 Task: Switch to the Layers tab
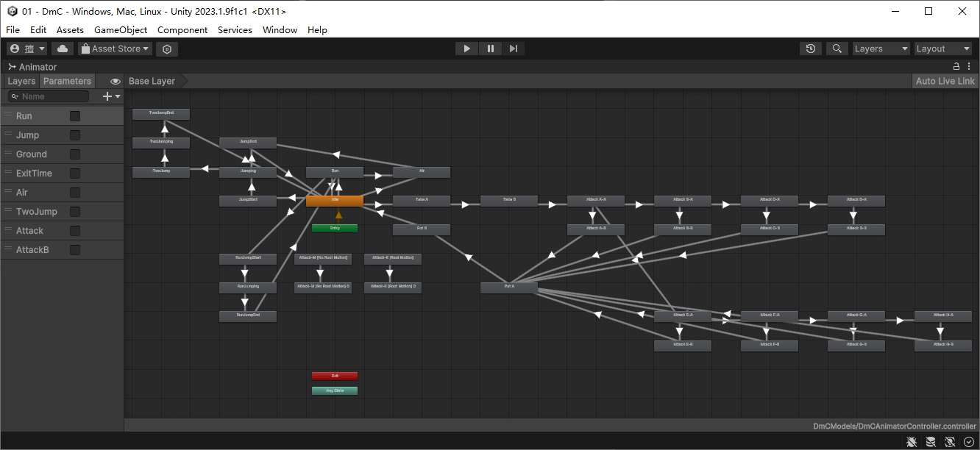(x=21, y=81)
